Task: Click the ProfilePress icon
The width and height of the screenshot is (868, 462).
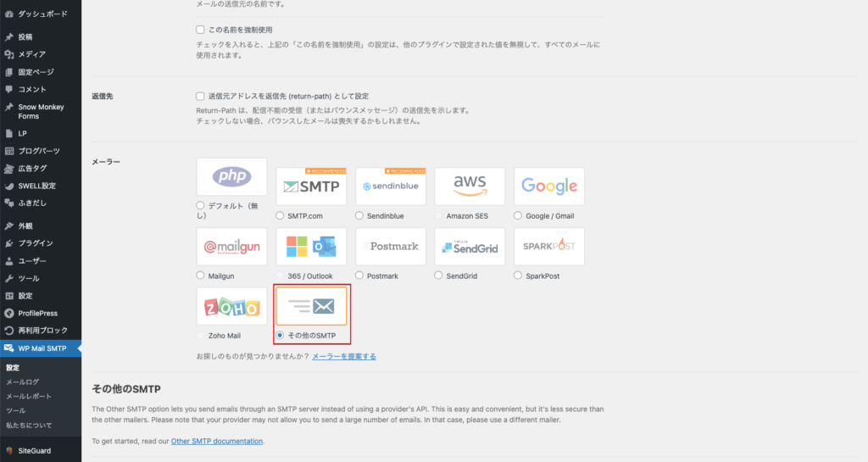Action: 8,313
